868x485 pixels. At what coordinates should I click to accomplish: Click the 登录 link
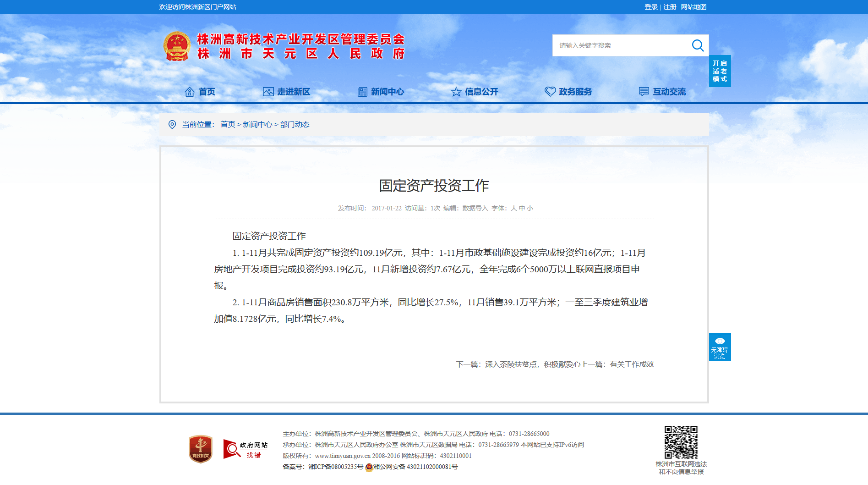(x=651, y=7)
